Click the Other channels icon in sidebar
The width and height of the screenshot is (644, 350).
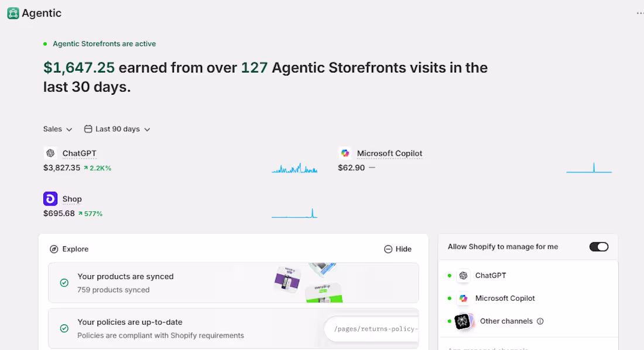coord(464,321)
